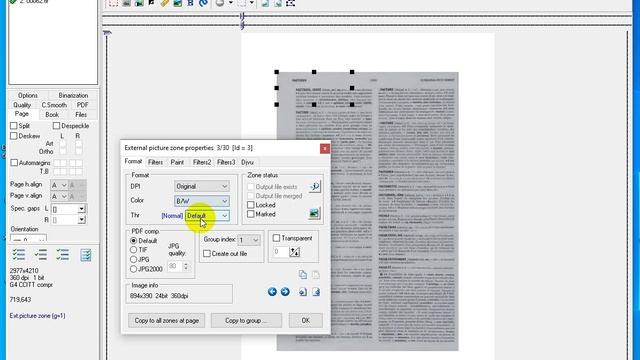Screen dimensions: 640x360
Task: Enable the Automargins checkbox
Action: pyautogui.click(x=14, y=162)
